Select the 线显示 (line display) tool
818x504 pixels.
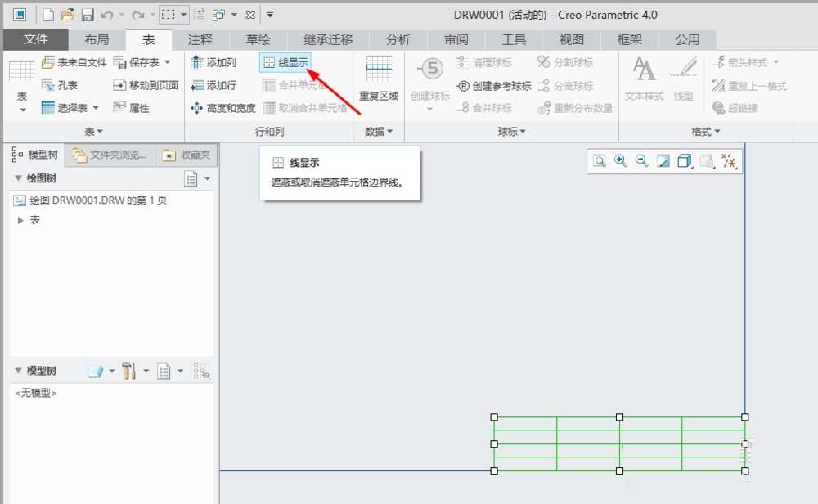(285, 61)
